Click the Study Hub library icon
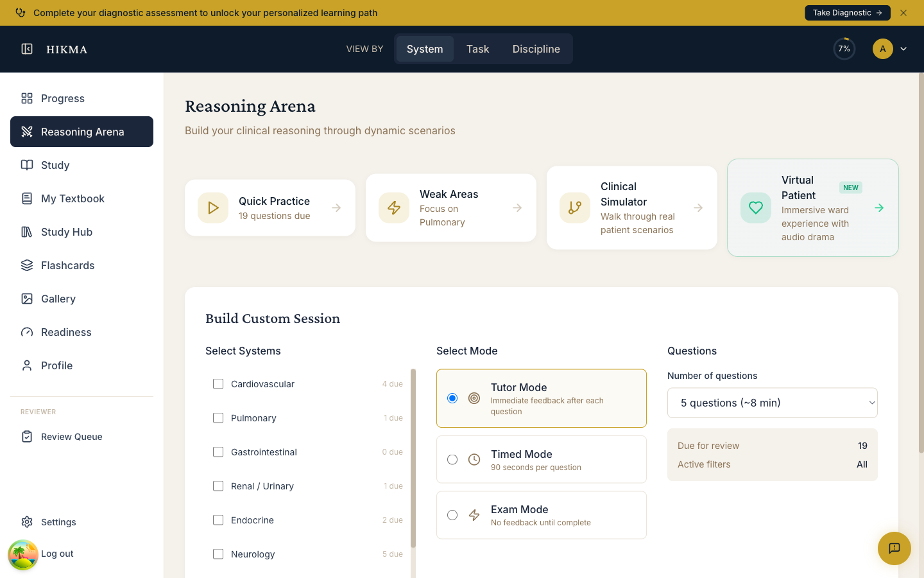Screen dimensions: 924x578 27,232
